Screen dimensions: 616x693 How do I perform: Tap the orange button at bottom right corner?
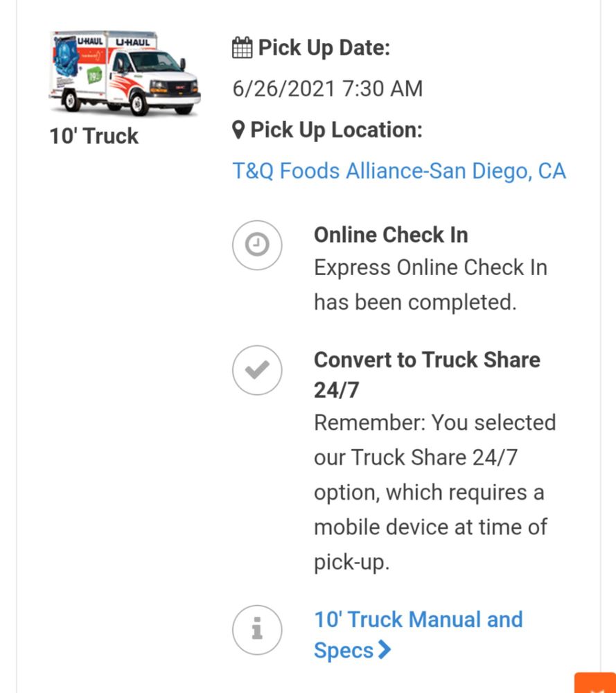pyautogui.click(x=596, y=683)
